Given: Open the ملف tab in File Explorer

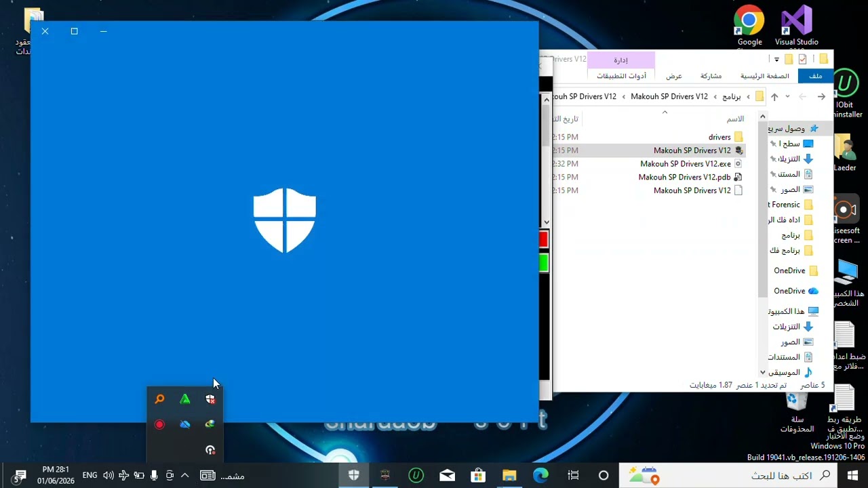Looking at the screenshot, I should (x=816, y=76).
